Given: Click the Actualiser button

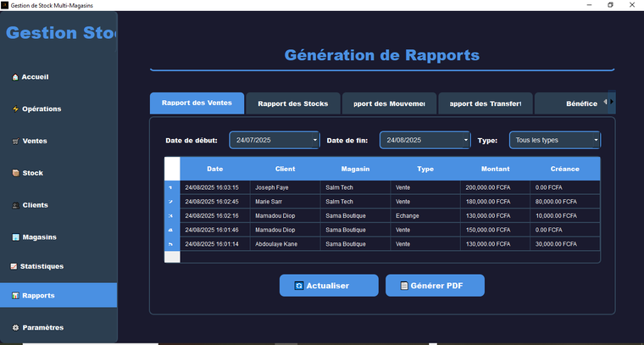Looking at the screenshot, I should click(x=329, y=286).
